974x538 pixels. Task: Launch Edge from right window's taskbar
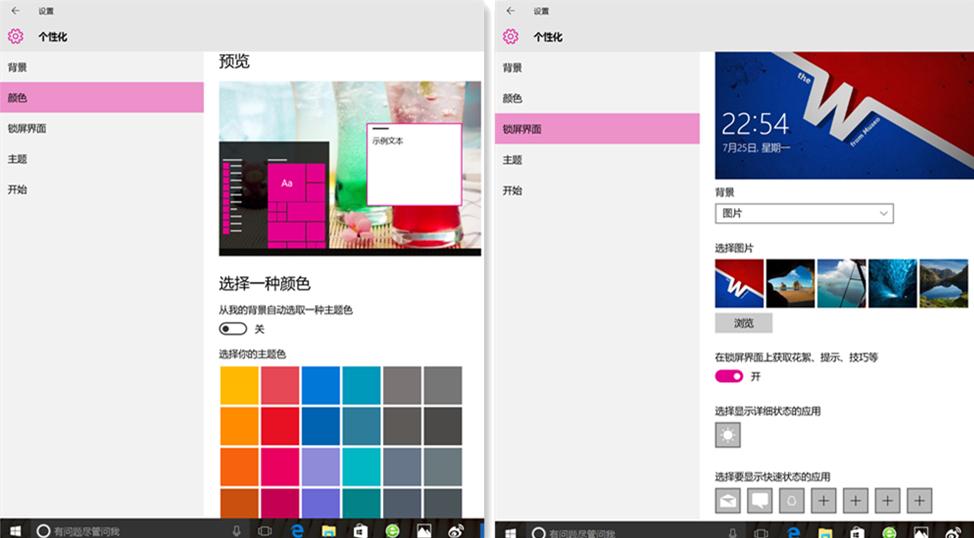(x=793, y=532)
